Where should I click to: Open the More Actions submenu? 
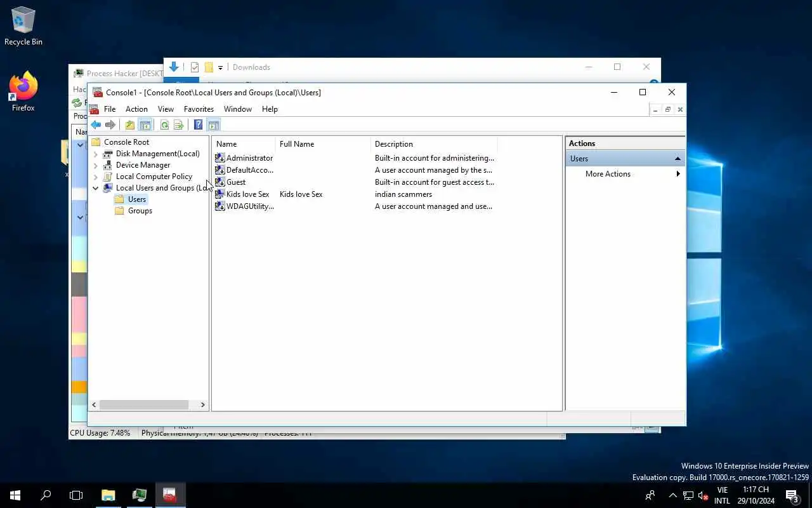pos(625,174)
